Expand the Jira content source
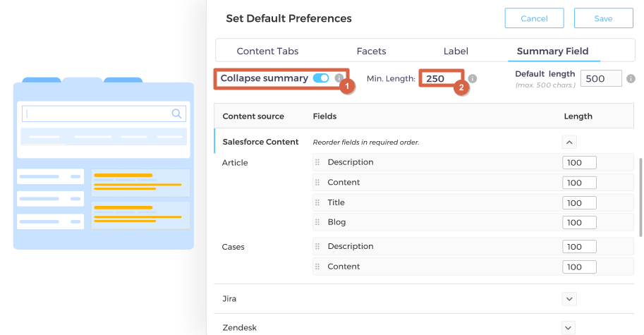644x335 pixels. tap(570, 299)
